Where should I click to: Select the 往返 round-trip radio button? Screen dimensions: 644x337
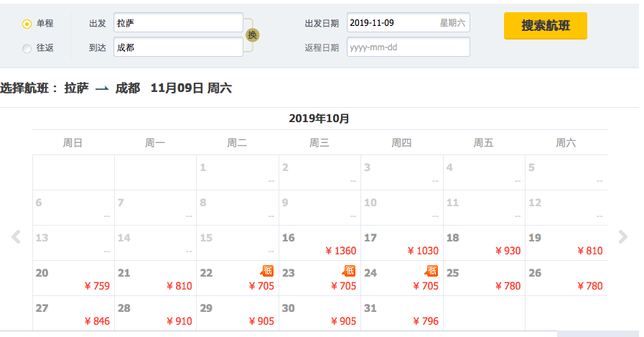click(x=27, y=48)
